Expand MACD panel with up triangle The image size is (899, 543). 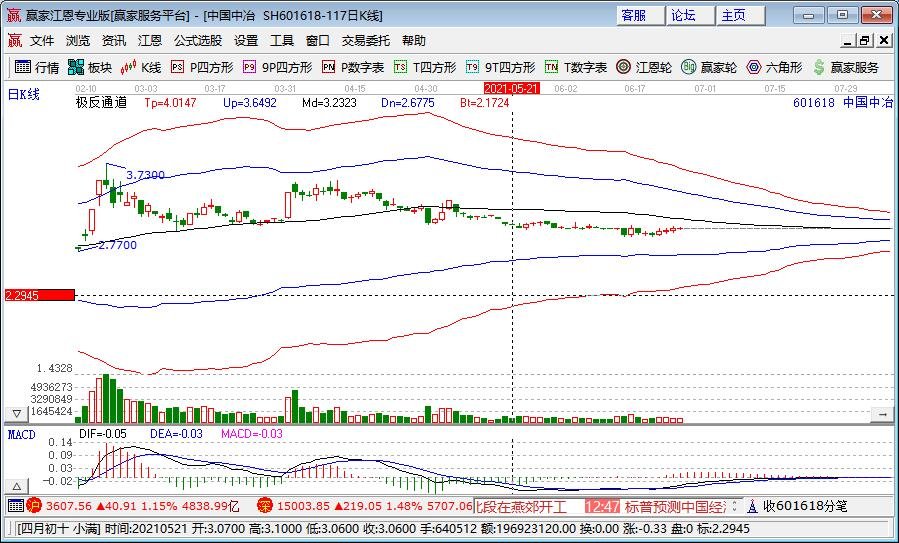tap(17, 487)
